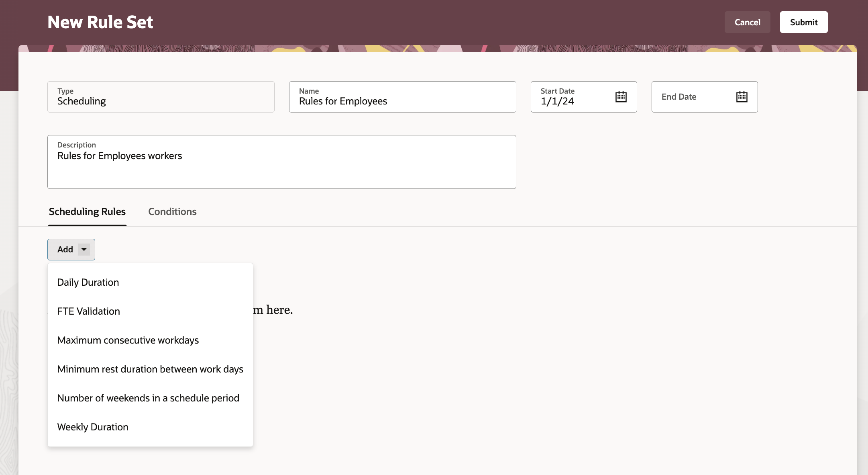Focus the Name input field

click(401, 101)
